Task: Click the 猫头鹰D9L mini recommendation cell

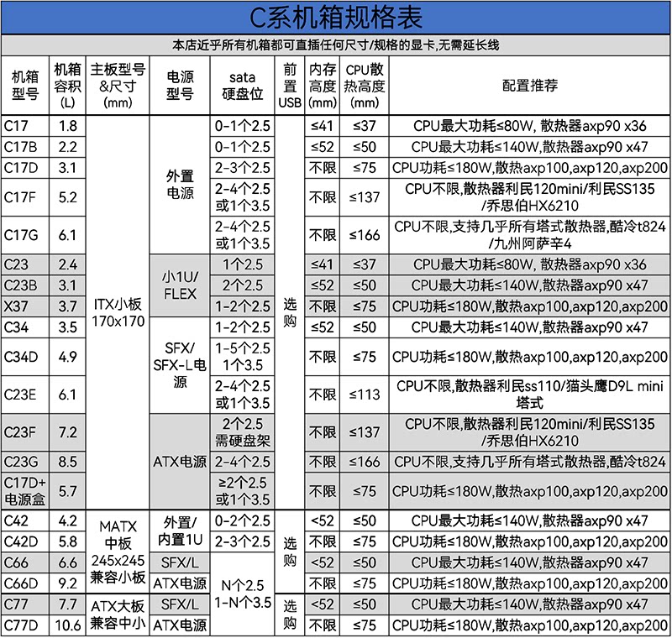Action: (530, 395)
